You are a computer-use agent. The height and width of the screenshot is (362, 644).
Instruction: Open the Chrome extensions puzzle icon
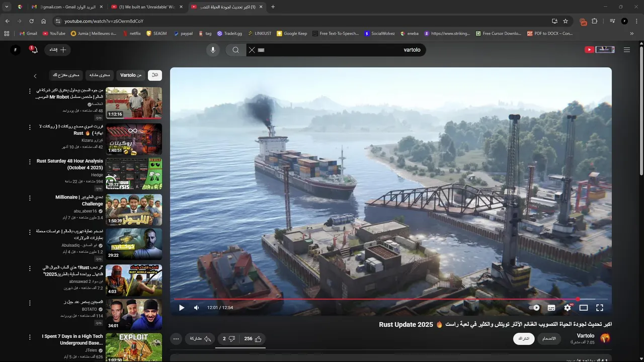click(595, 21)
